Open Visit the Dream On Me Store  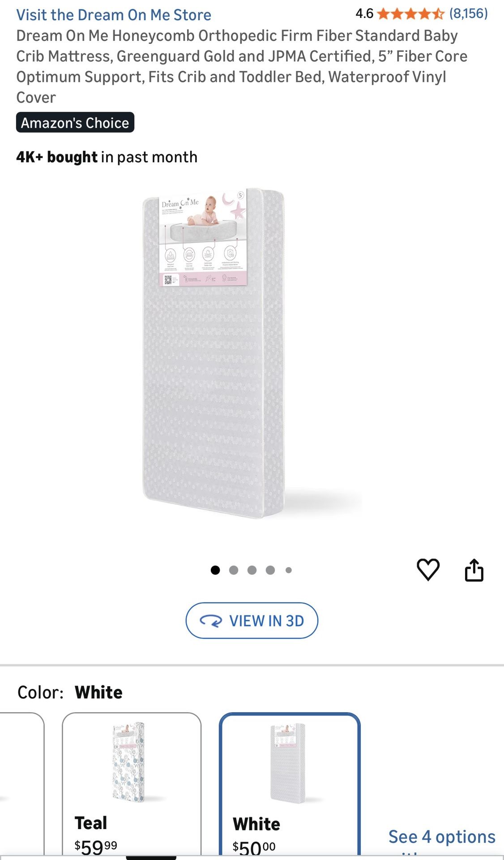tap(114, 15)
